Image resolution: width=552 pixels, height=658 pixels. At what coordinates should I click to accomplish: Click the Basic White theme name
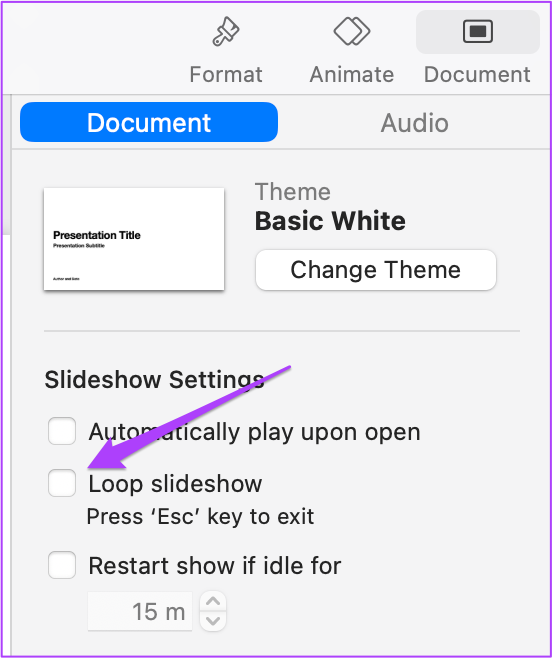pos(330,221)
